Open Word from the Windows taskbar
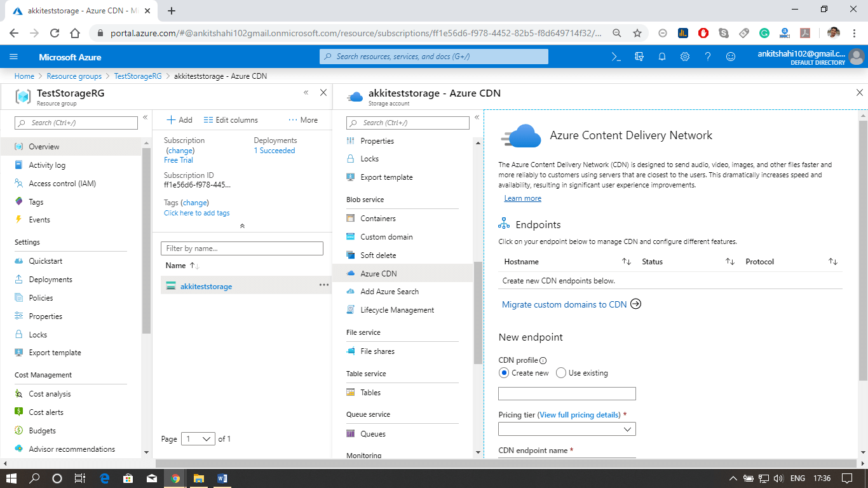 [222, 478]
